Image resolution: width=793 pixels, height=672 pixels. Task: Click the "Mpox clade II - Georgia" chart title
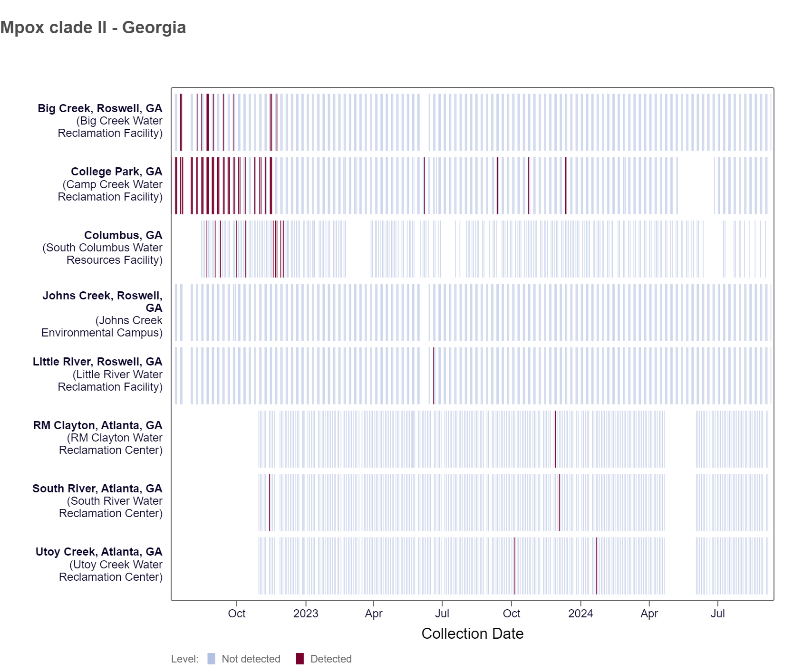click(93, 28)
